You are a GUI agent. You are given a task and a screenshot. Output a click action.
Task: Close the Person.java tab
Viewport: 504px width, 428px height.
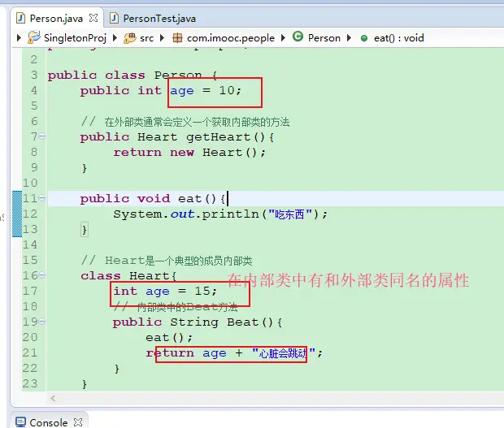point(93,18)
